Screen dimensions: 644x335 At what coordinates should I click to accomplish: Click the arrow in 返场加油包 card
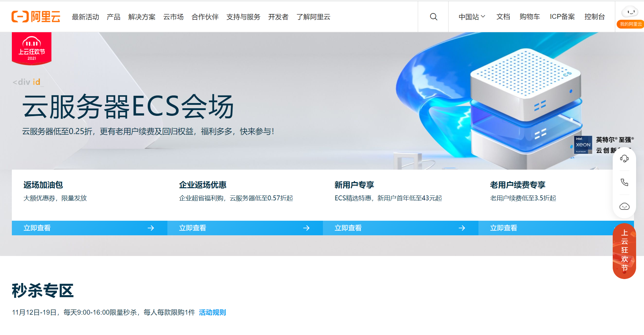[151, 228]
